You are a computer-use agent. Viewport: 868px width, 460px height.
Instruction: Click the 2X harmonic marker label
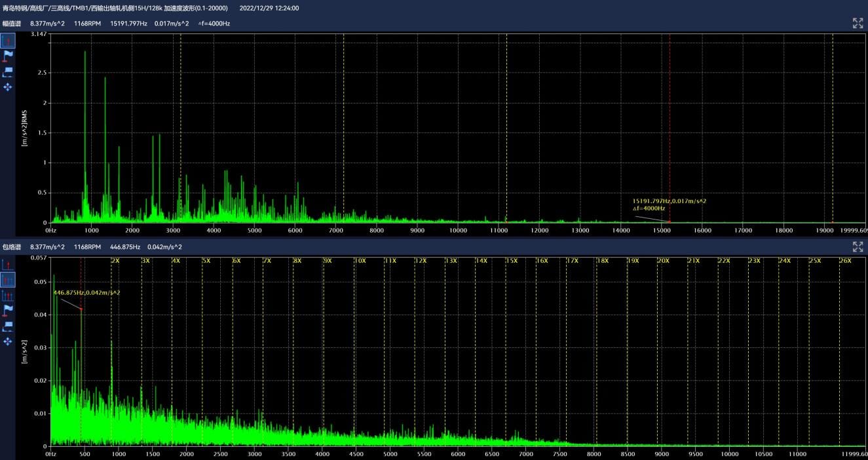tap(115, 261)
